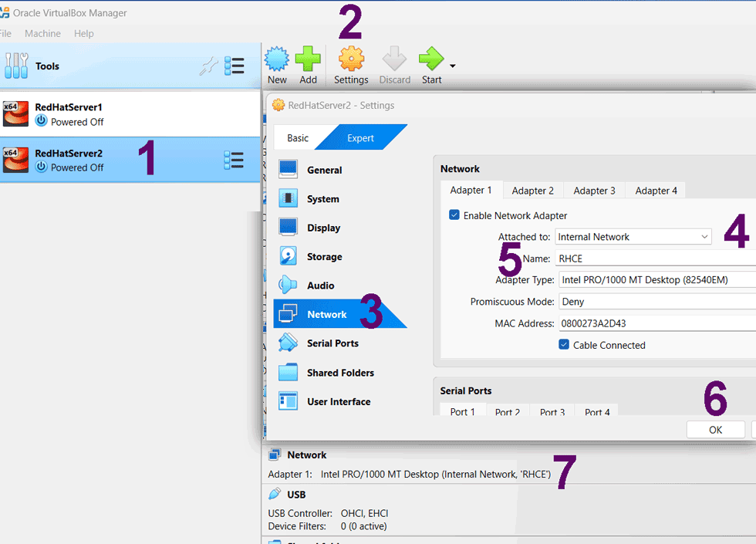Open the Promiscuous Mode dropdown
The height and width of the screenshot is (544, 756).
tap(657, 302)
